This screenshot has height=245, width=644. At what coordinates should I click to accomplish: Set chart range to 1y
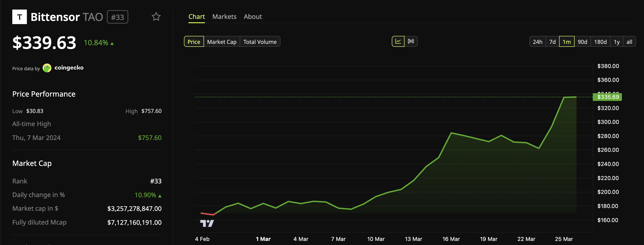(x=617, y=42)
